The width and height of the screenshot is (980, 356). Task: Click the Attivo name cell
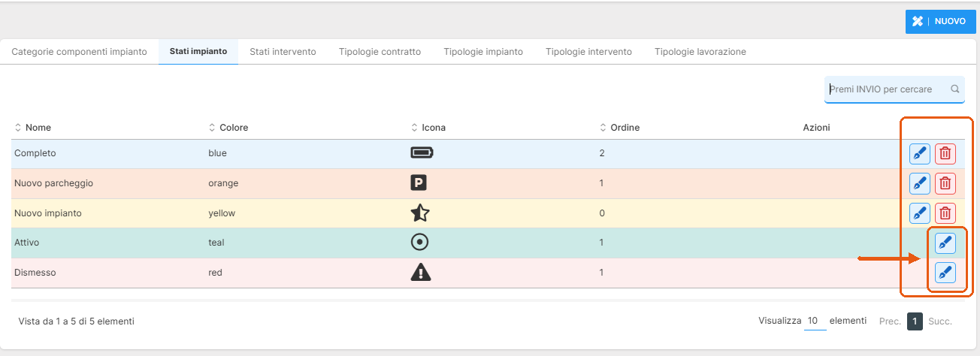[26, 243]
